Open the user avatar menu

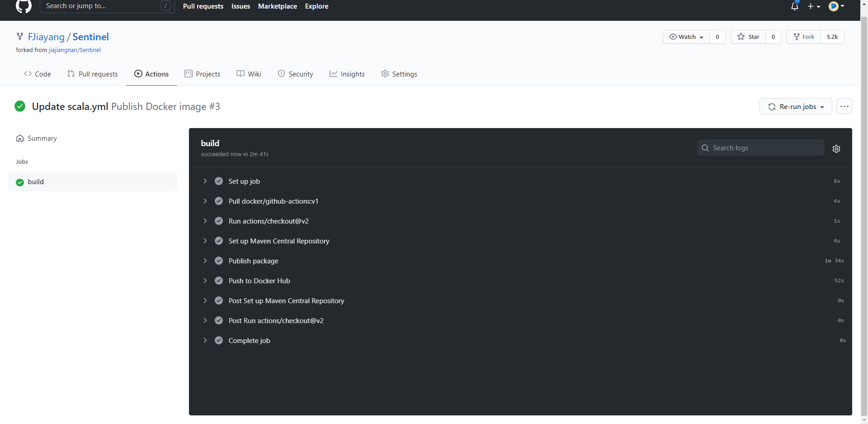click(836, 6)
